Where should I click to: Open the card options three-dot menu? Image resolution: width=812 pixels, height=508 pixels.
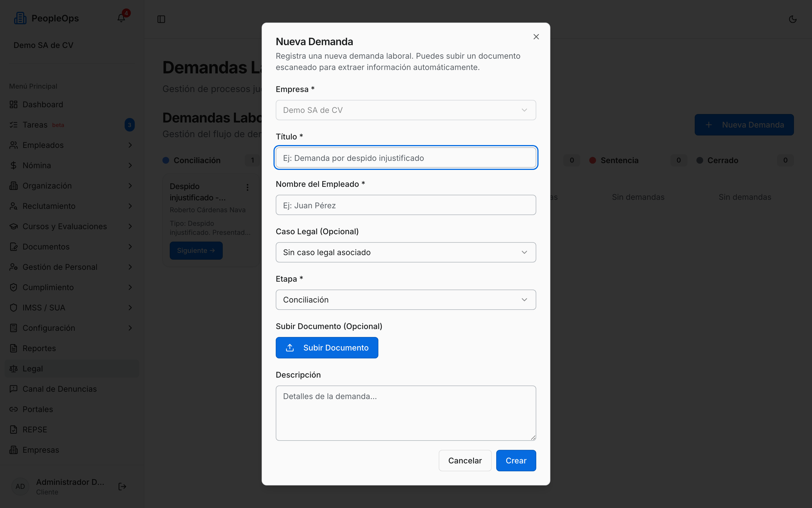(248, 187)
